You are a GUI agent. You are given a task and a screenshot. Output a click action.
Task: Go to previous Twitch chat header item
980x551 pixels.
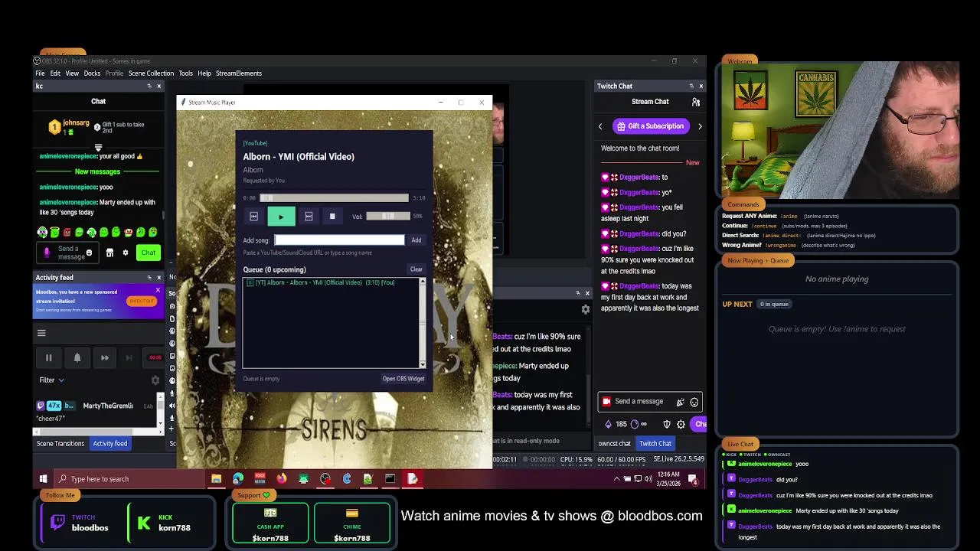pos(600,126)
